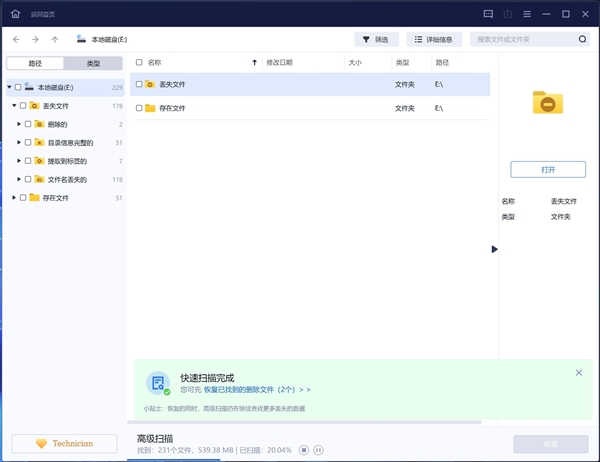Close the quick scan complete banner
Screen dimensions: 600x462
pos(579,372)
